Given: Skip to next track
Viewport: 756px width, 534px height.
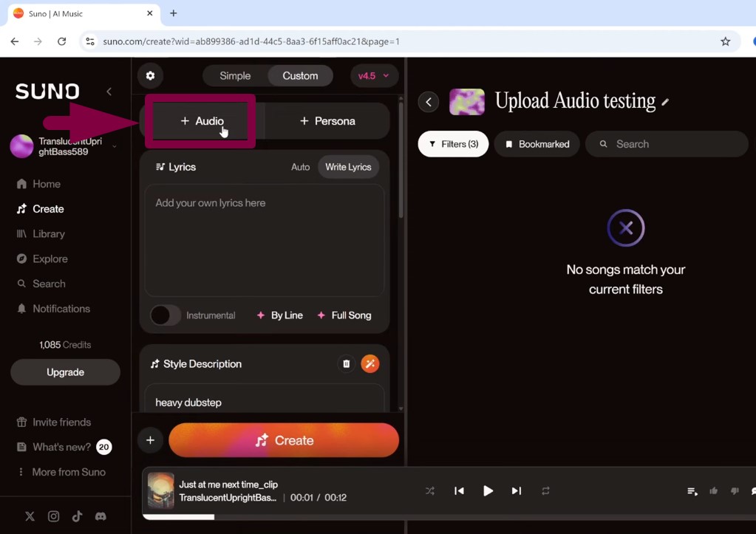Looking at the screenshot, I should pos(517,491).
